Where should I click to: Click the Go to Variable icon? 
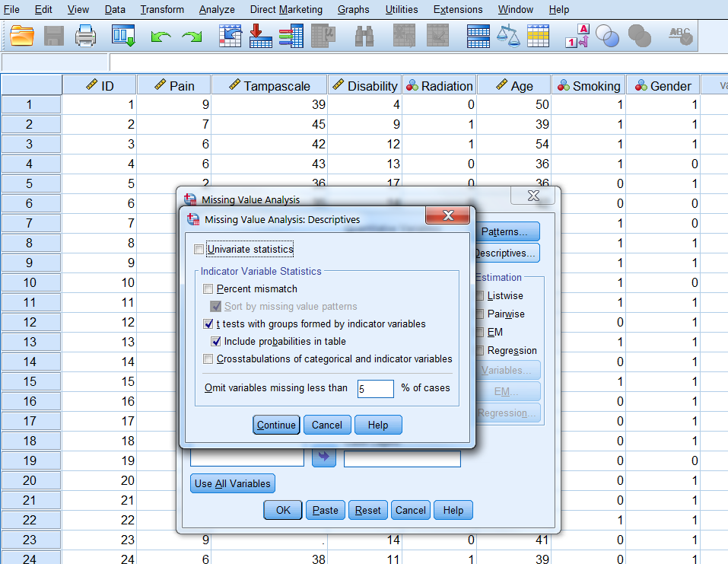click(x=261, y=35)
